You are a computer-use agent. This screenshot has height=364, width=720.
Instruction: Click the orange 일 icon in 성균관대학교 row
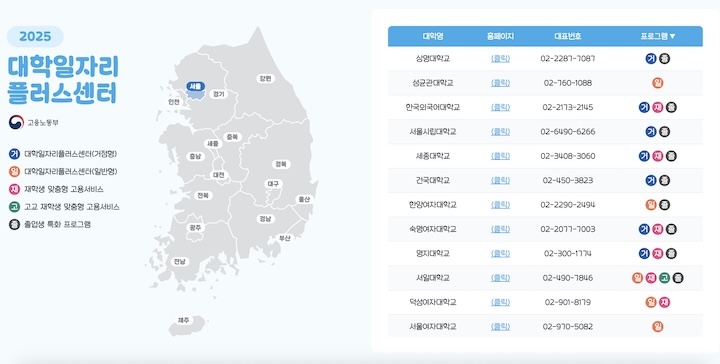(x=658, y=83)
